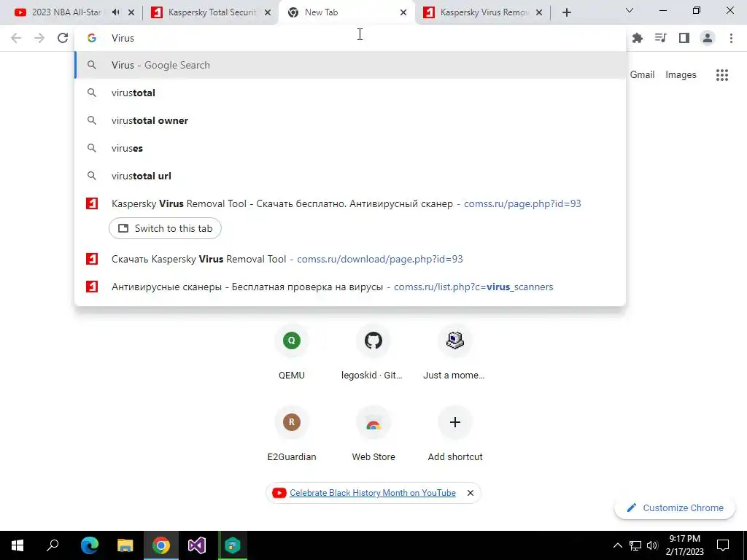Viewport: 747px width, 560px height.
Task: Open Windows taskbar search
Action: tap(53, 545)
